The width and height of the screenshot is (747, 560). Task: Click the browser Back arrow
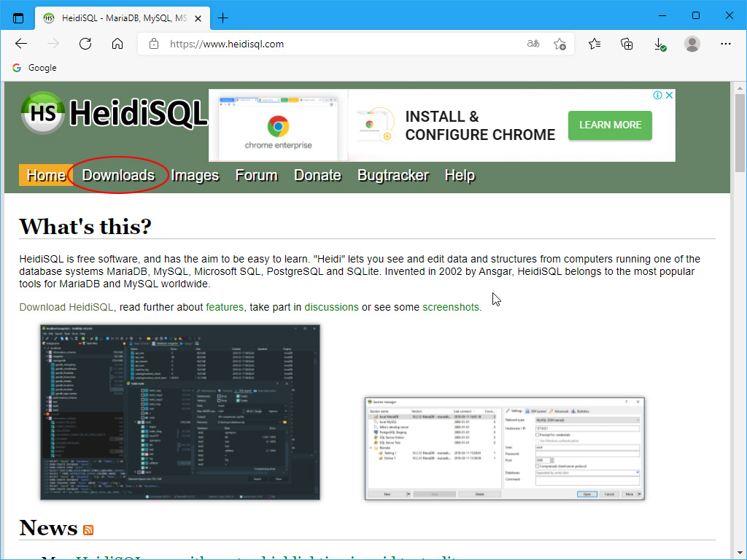tap(21, 44)
